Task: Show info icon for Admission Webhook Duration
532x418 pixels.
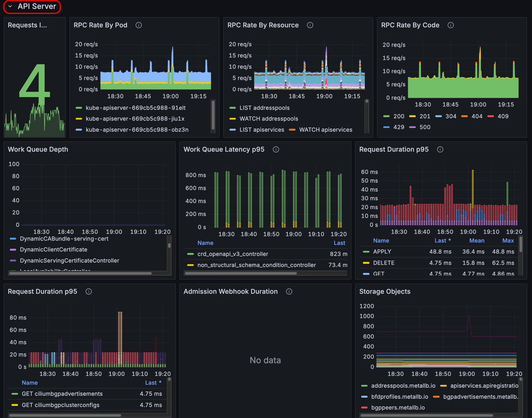Action: coord(289,291)
